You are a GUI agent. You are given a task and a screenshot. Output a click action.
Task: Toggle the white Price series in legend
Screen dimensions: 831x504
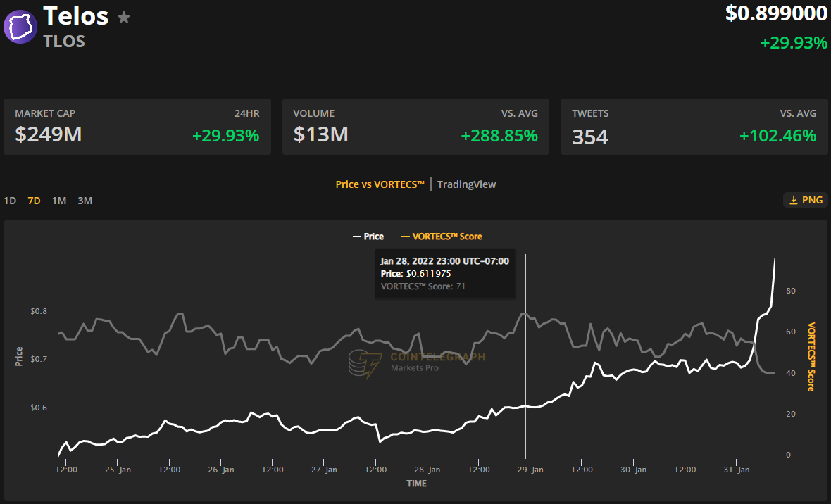(x=368, y=237)
